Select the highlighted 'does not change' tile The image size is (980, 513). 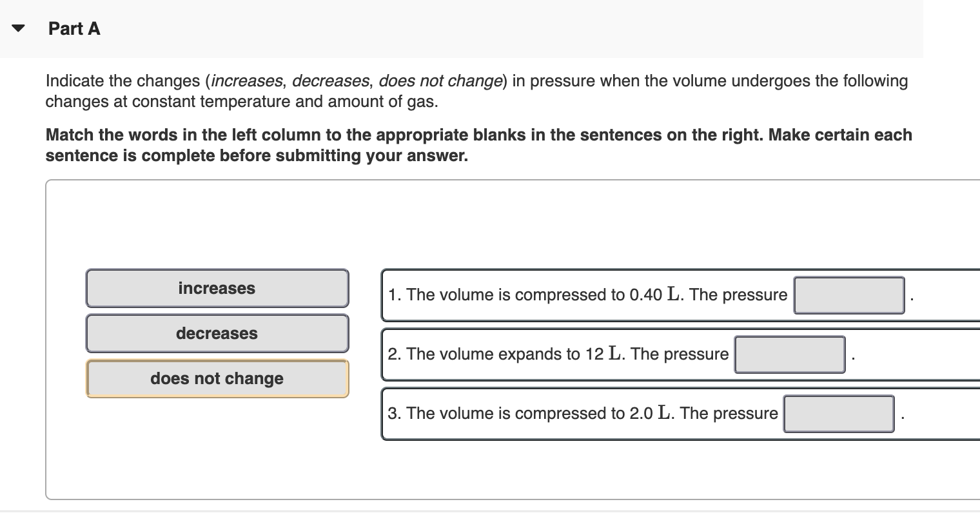point(217,378)
